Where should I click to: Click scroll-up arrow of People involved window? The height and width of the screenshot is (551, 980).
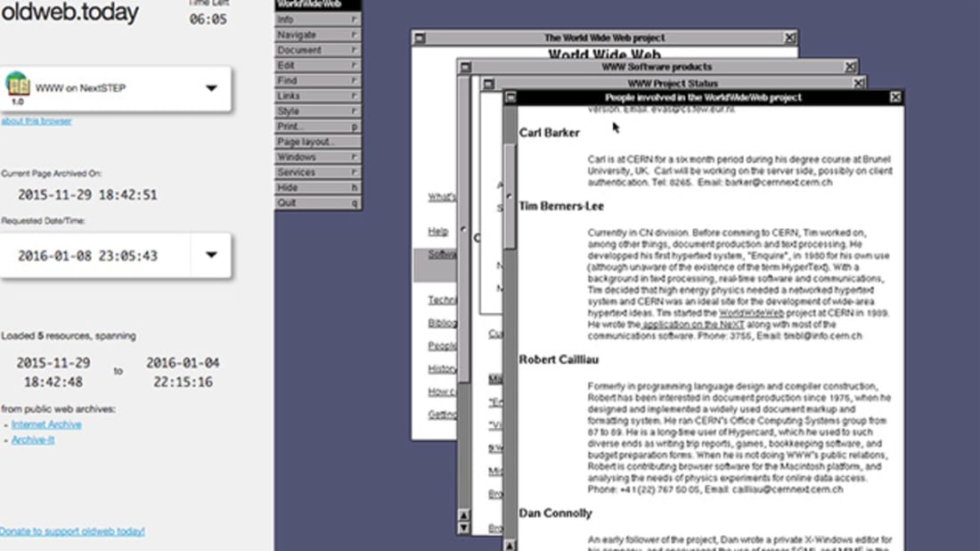510,546
